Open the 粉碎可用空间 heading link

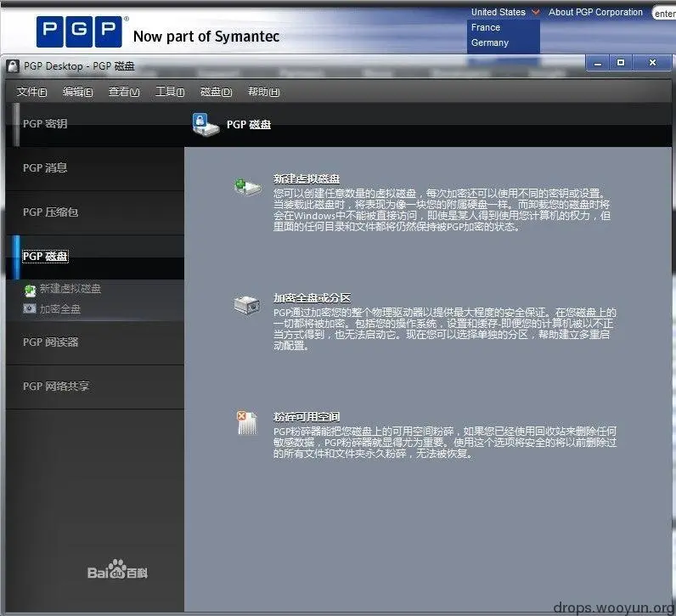pos(307,416)
